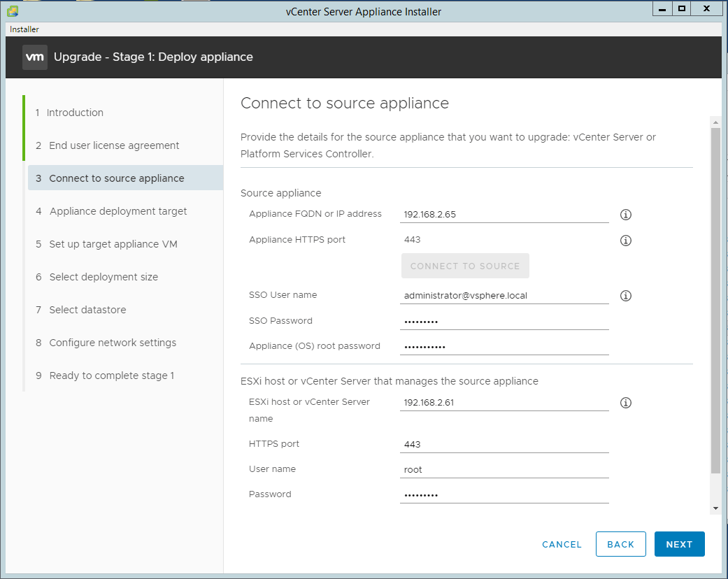Screen dimensions: 728x579
Task: Select step 9 Ready to complete stage 1
Action: (105, 376)
